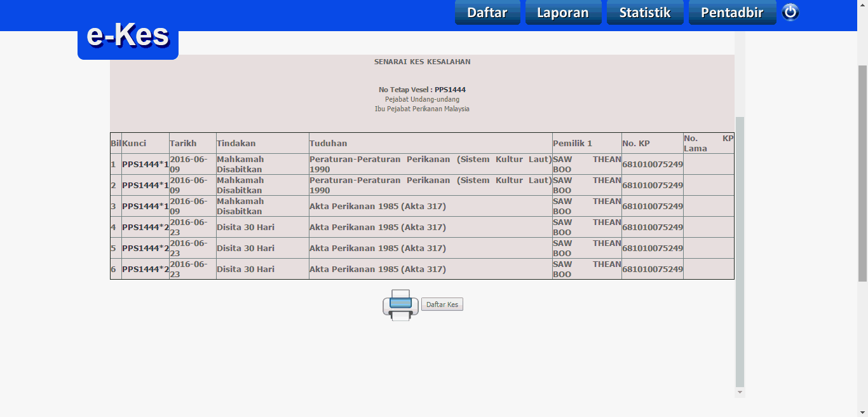
Task: Click the inner panel scrollbar thumb
Action: 740,251
